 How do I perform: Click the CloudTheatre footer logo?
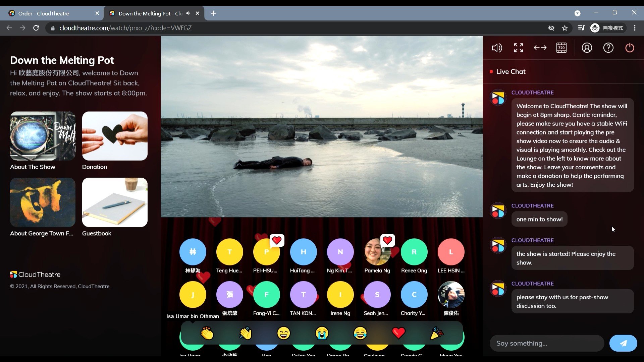coord(35,275)
